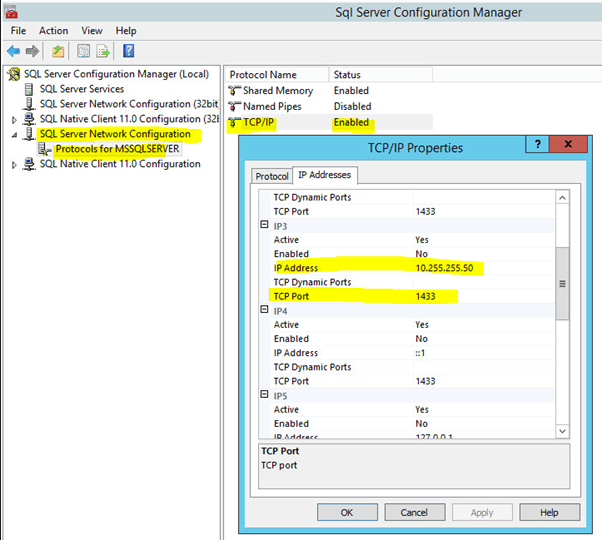The height and width of the screenshot is (540, 602).
Task: Click the Forward arrow toolbar icon
Action: (32, 51)
